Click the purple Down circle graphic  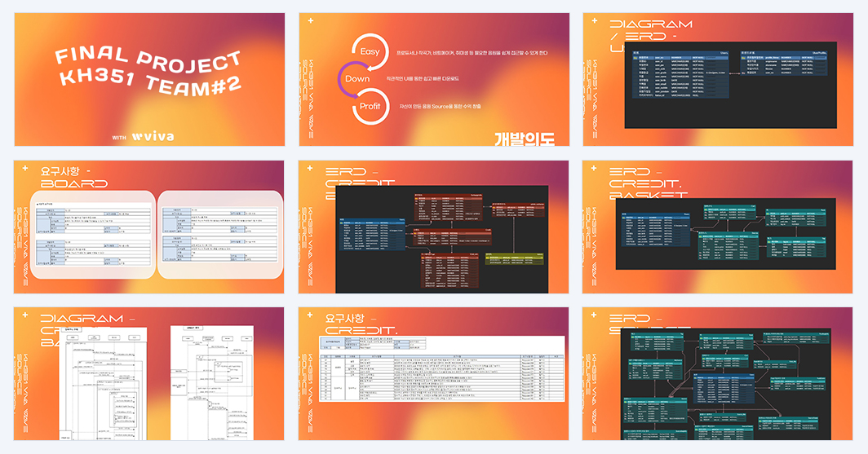pyautogui.click(x=356, y=79)
